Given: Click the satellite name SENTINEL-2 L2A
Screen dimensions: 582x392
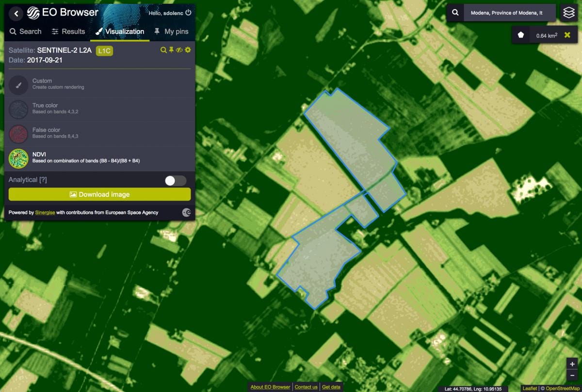Looking at the screenshot, I should coord(65,50).
